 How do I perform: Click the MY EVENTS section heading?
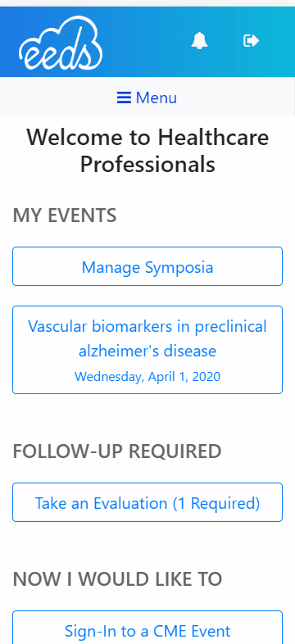pos(65,215)
